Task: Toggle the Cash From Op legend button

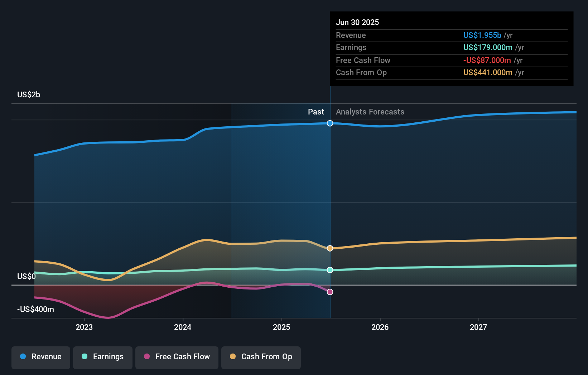Action: (x=261, y=357)
